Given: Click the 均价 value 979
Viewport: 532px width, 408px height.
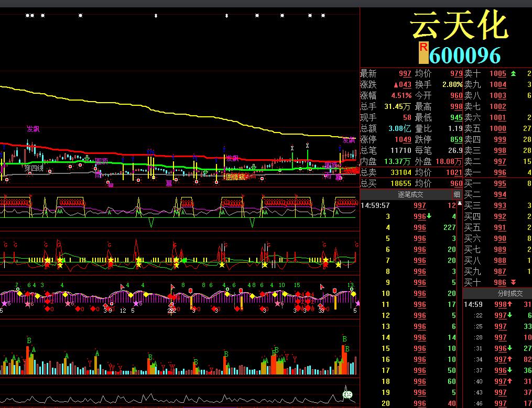Looking at the screenshot, I should [457, 73].
